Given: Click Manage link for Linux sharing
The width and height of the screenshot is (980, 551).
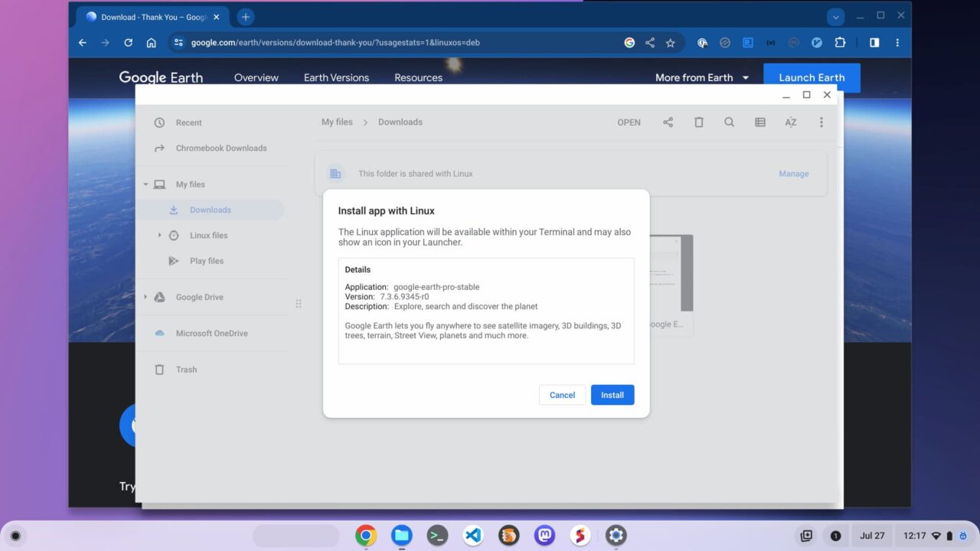Looking at the screenshot, I should pos(793,174).
